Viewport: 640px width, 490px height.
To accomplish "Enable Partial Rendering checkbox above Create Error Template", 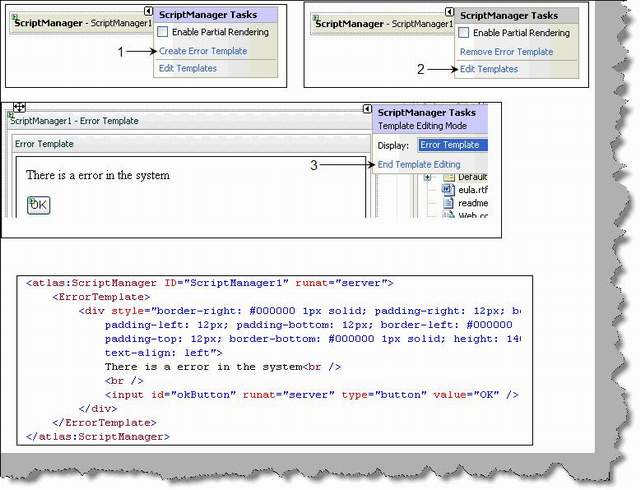I will 162,31.
